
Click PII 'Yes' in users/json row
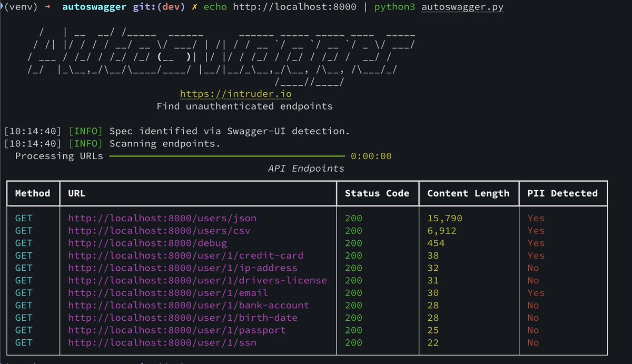536,218
